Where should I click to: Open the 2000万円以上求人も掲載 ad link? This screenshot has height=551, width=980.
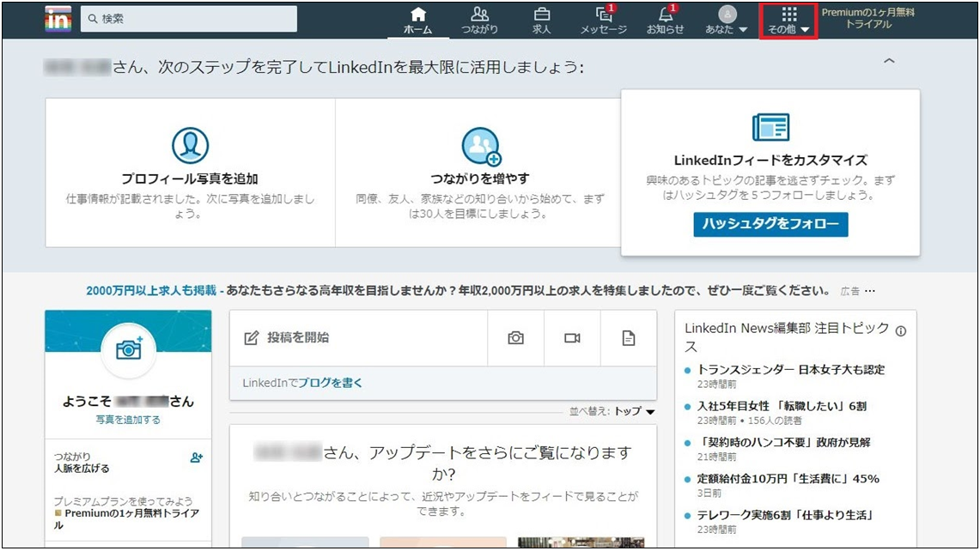pos(151,290)
